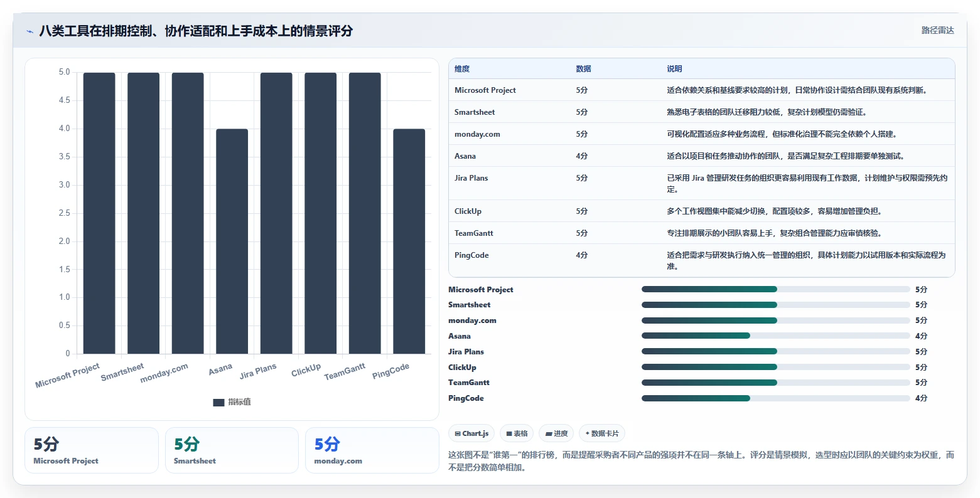Image resolution: width=980 pixels, height=498 pixels.
Task: Select the PingCode bar in chart
Action: click(x=409, y=241)
